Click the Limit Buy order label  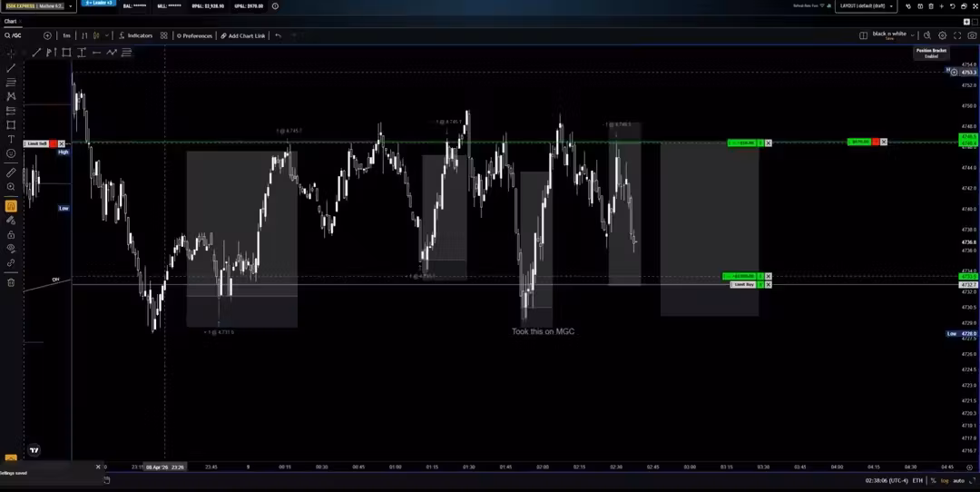[744, 284]
